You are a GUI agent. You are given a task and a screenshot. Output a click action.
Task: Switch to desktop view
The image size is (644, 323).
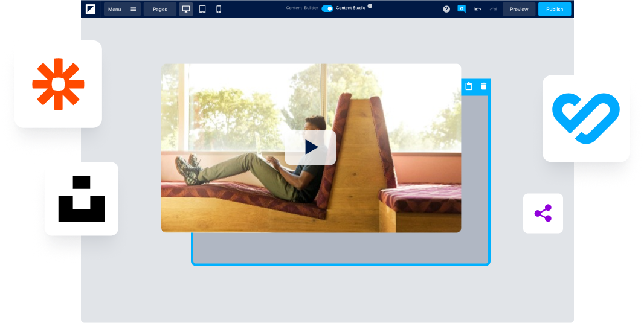click(x=186, y=9)
